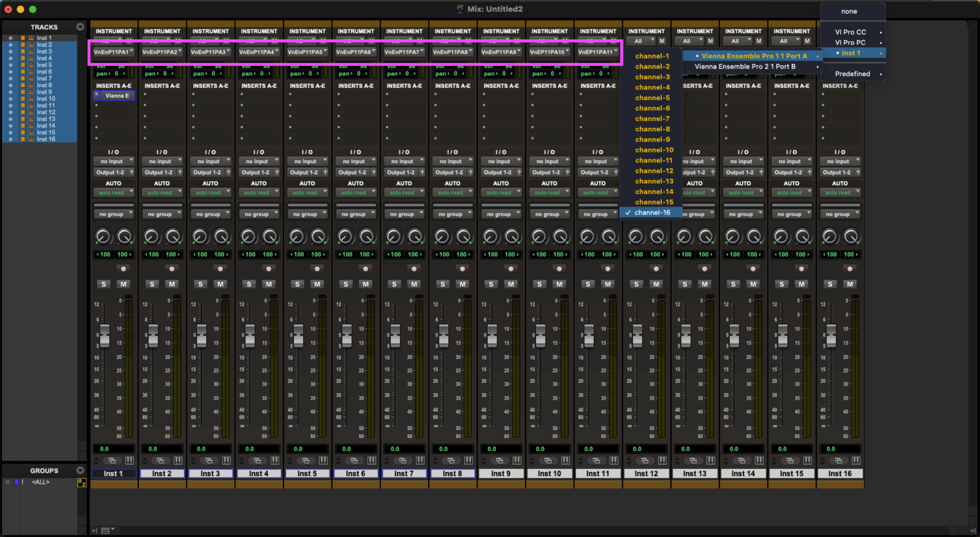Click the Inst 10 left pan knob

click(538, 236)
